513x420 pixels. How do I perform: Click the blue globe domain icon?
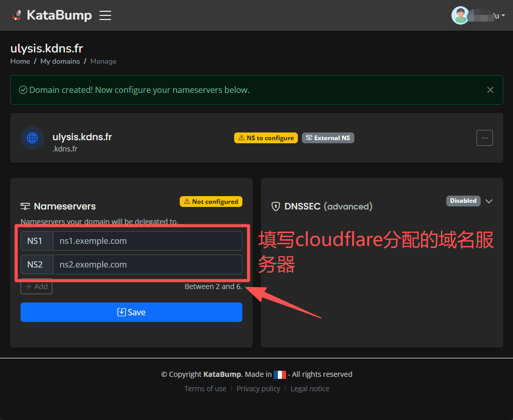(32, 138)
